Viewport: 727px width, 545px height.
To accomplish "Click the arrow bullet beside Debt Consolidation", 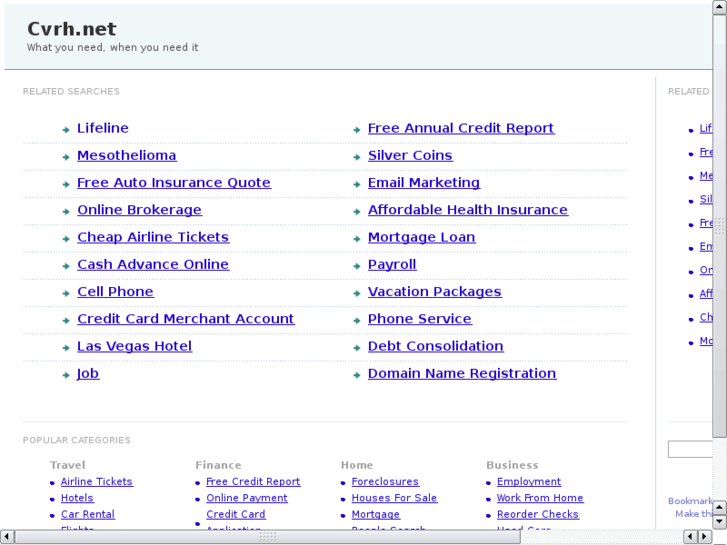I will [x=357, y=347].
